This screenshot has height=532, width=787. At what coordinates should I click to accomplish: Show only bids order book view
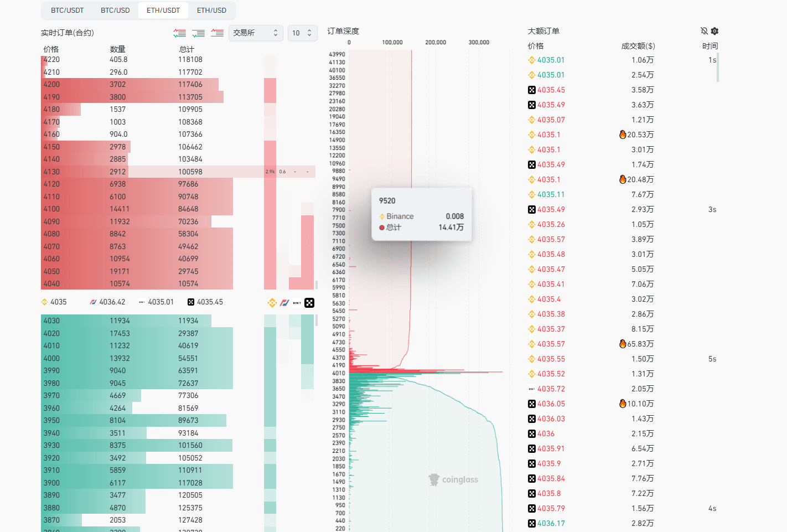coord(198,33)
